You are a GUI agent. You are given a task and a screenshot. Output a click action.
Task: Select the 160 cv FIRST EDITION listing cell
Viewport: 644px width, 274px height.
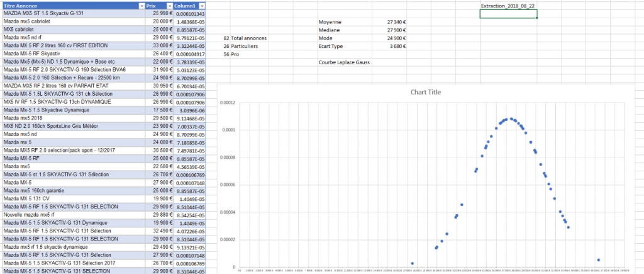pos(74,45)
